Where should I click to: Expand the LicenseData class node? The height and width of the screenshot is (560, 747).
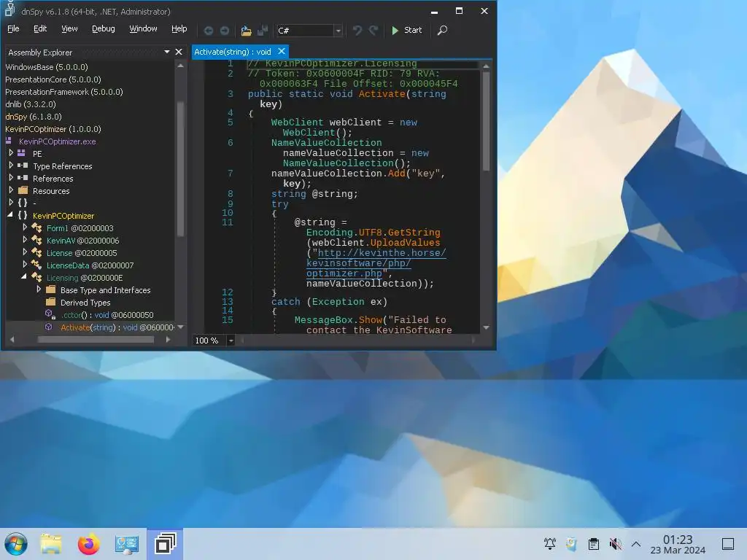tap(25, 264)
